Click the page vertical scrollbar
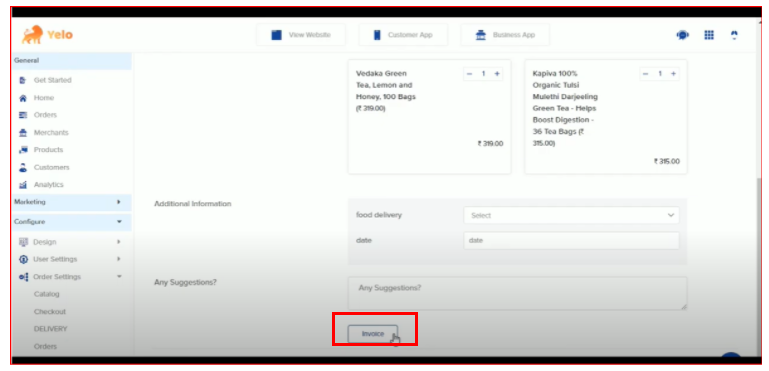 click(x=759, y=267)
